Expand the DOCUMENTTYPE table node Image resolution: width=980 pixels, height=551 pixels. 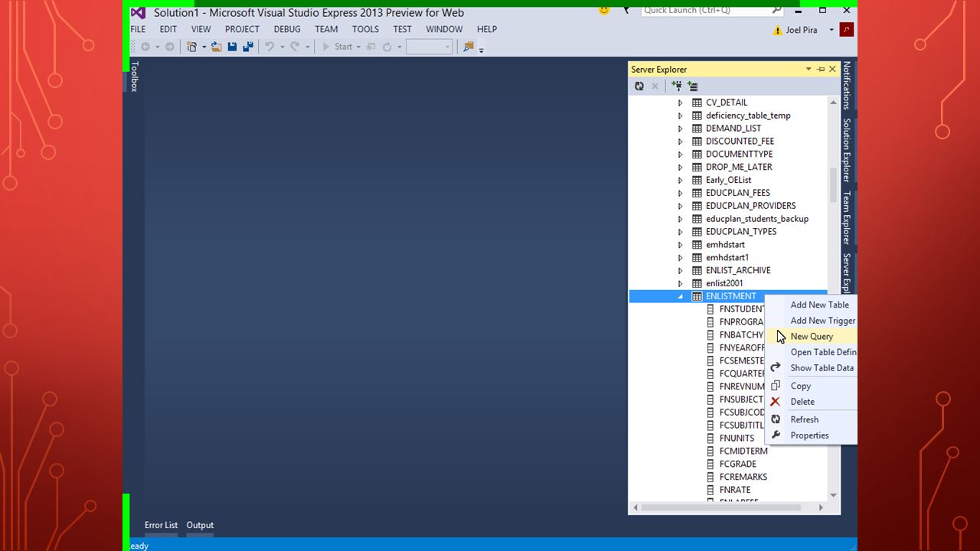680,154
